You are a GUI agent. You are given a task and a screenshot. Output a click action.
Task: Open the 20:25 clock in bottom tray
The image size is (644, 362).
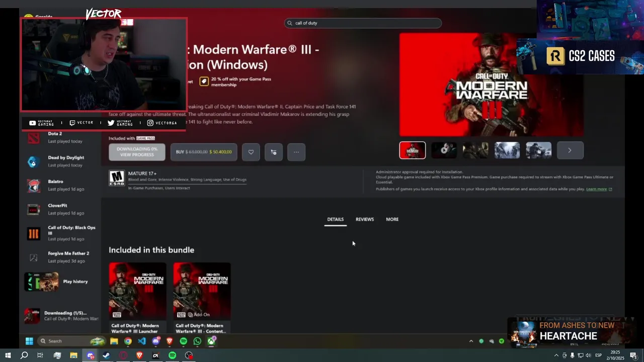tap(616, 355)
